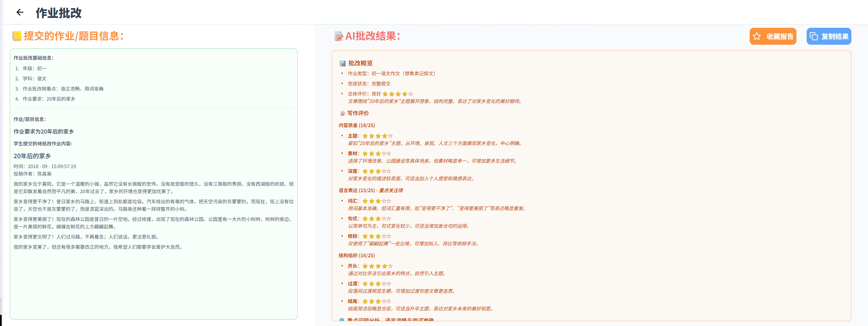Click the pencil icon beside 写作评价

coord(342,114)
